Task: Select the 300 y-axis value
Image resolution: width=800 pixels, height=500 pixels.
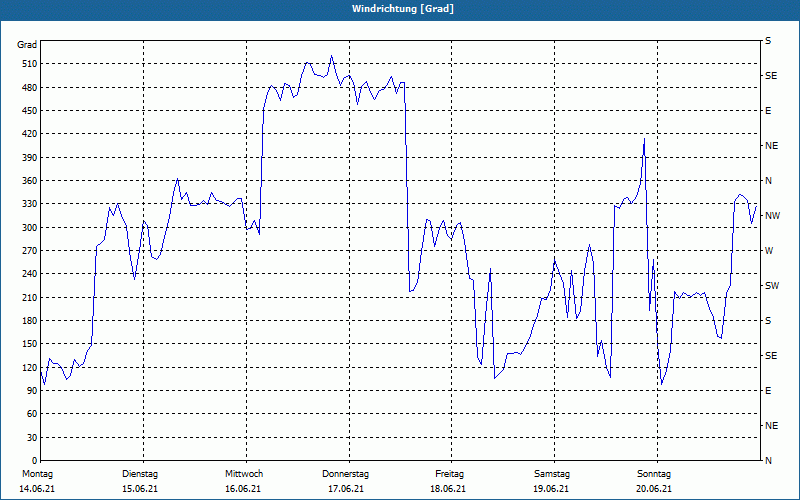Action: [29, 228]
